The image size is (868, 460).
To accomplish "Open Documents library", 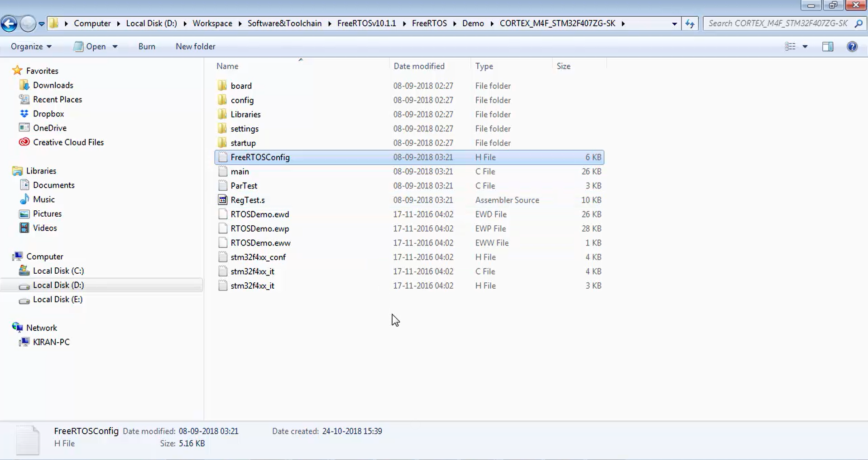I will pos(53,185).
